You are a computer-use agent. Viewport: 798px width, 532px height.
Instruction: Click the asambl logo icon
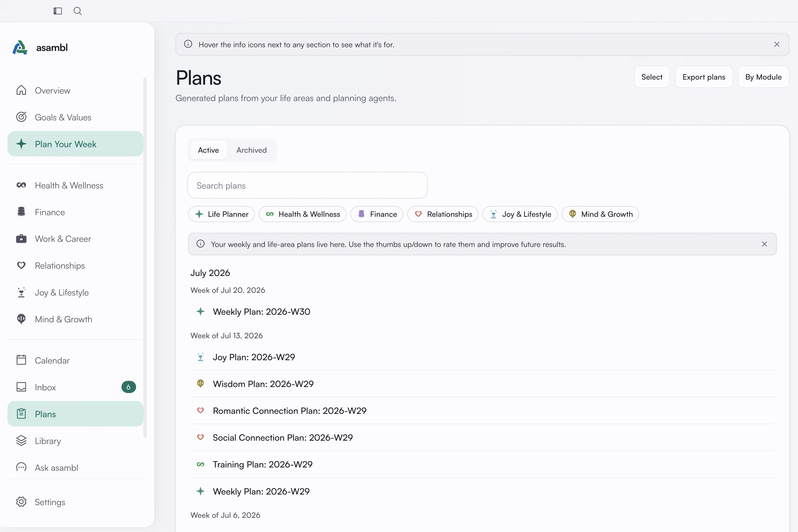click(20, 47)
